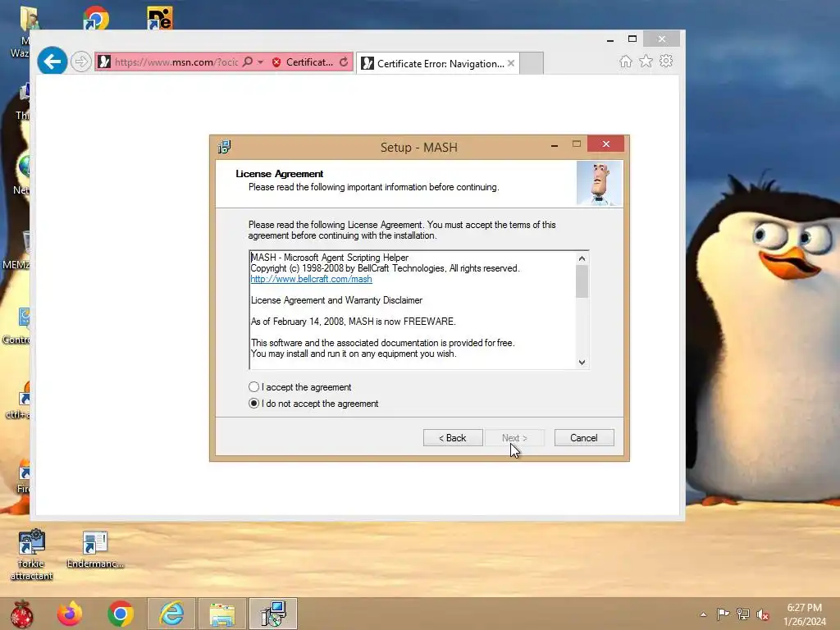Click the ornament Start button on taskbar

(22, 614)
